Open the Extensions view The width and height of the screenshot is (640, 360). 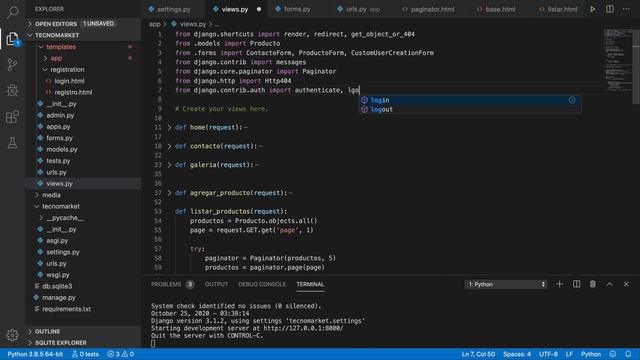12,117
